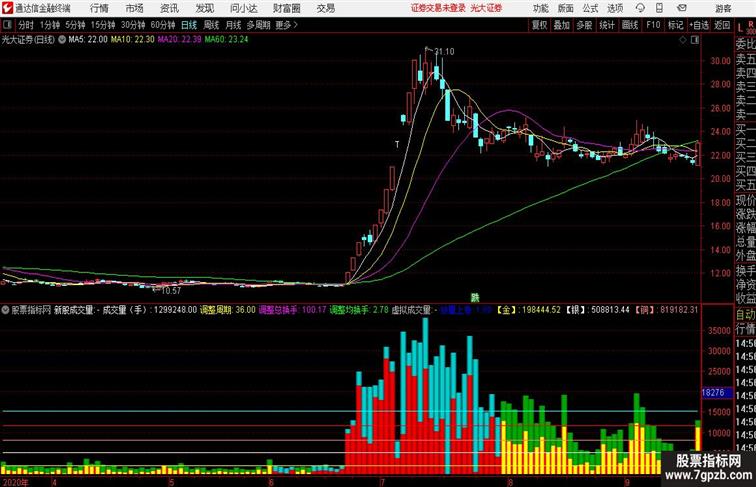756x487 pixels.
Task: Toggle the left side panel icon
Action: coord(7,25)
